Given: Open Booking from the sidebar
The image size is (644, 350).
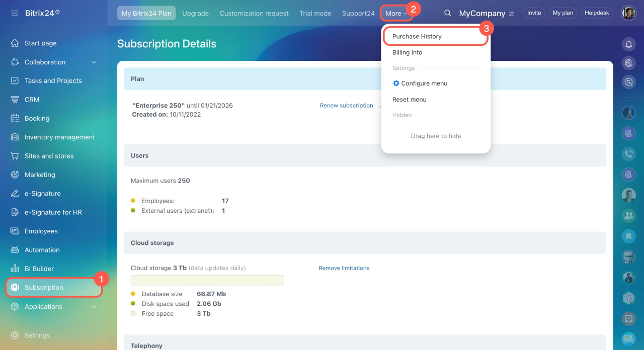Looking at the screenshot, I should click(37, 118).
